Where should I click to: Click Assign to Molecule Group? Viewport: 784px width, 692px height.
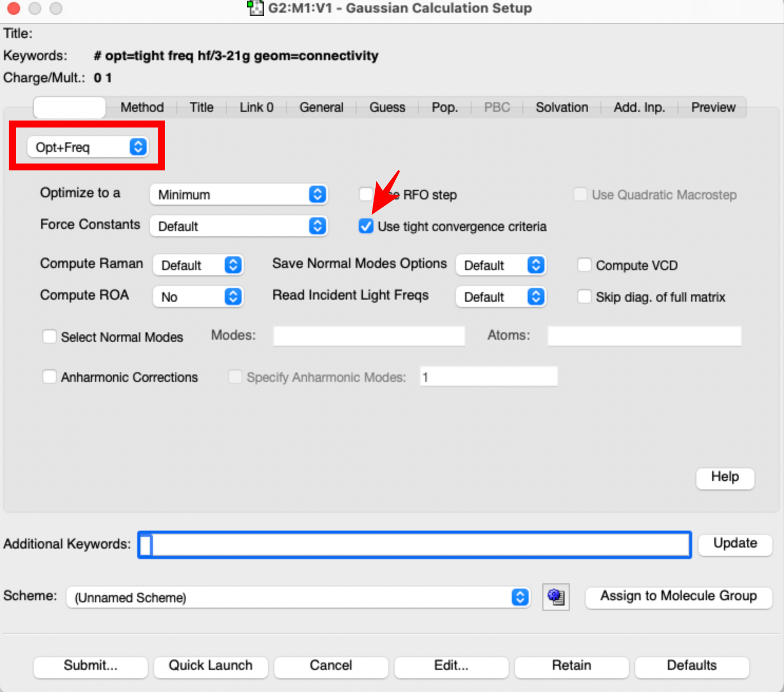678,597
